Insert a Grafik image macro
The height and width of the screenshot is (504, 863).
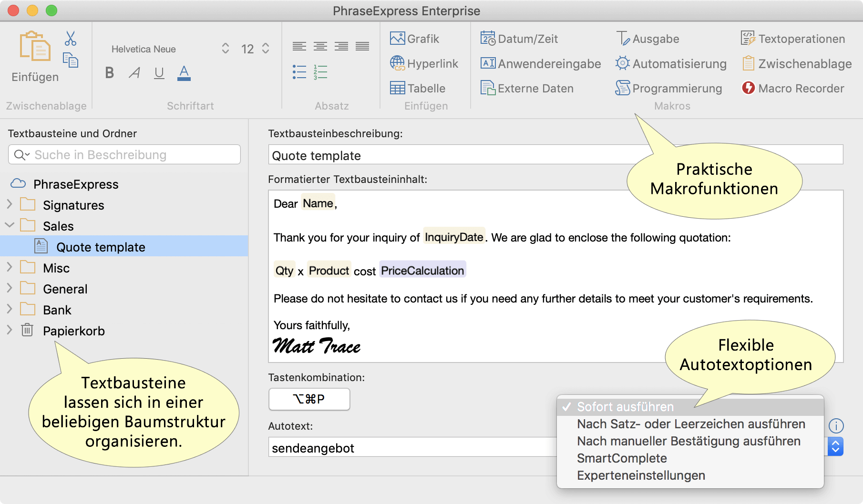pos(414,39)
